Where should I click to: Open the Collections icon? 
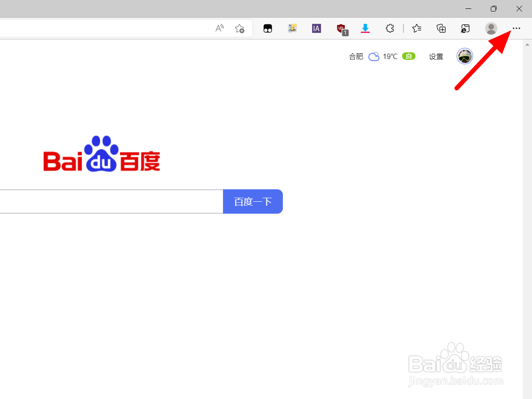tap(441, 28)
